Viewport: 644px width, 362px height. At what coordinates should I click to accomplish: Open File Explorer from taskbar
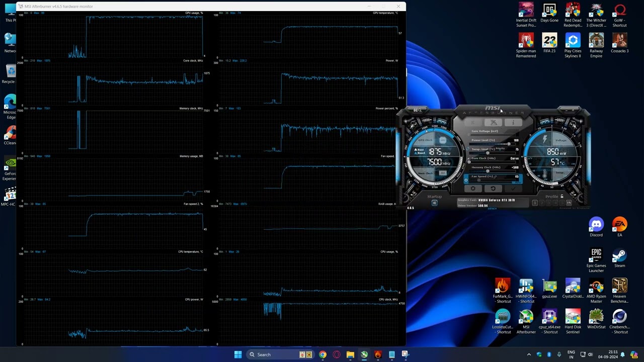350,354
